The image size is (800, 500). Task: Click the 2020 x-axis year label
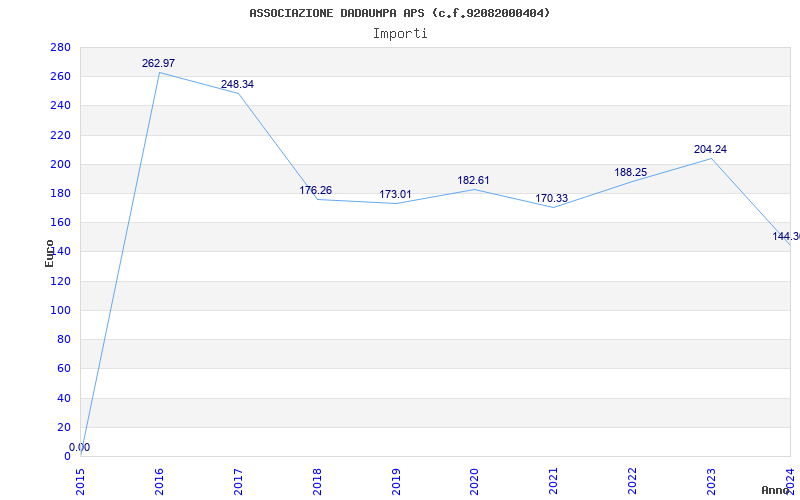click(475, 482)
